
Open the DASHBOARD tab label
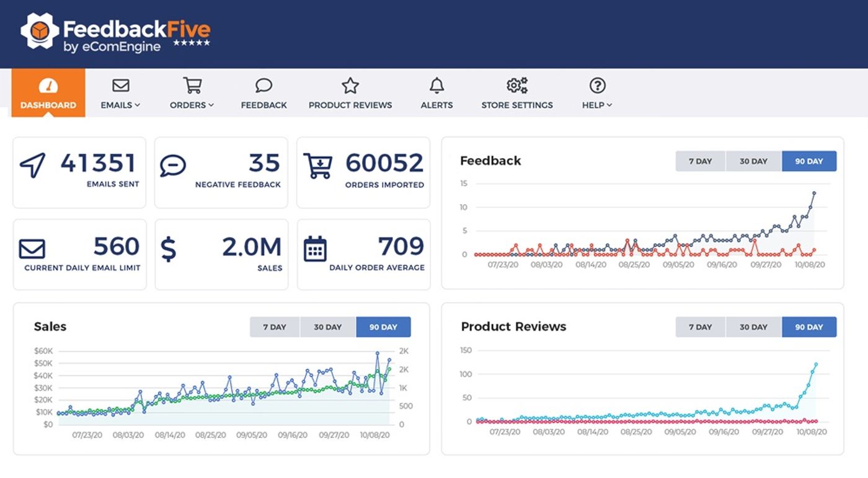pyautogui.click(x=48, y=105)
